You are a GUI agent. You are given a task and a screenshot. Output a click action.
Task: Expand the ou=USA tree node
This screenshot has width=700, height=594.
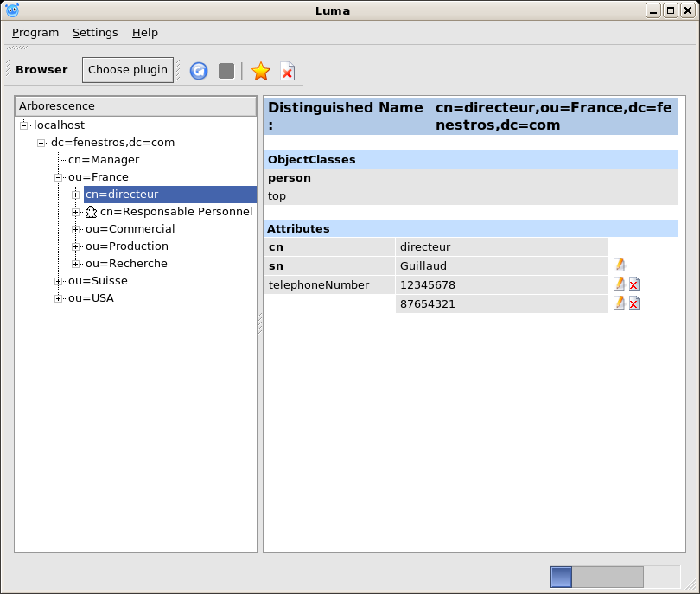59,298
